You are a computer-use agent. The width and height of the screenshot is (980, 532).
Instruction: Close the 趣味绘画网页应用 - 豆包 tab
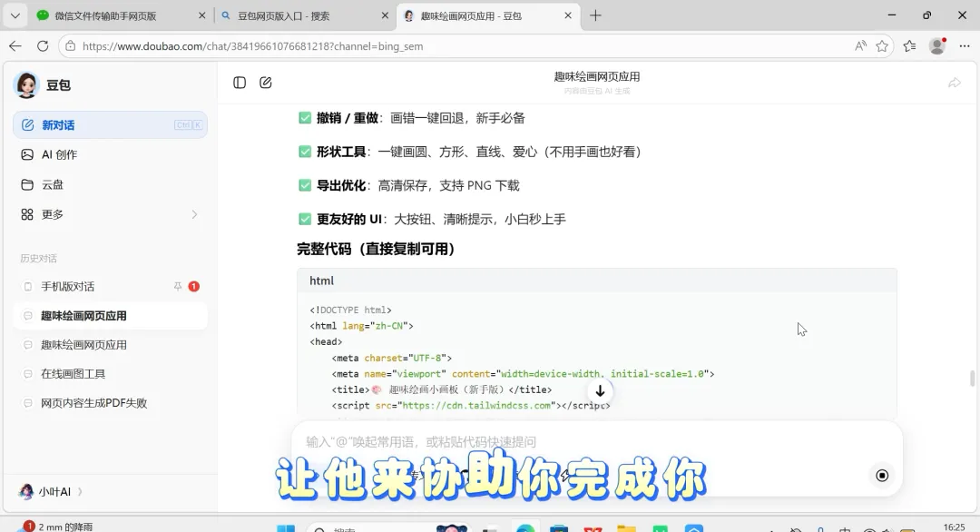567,15
